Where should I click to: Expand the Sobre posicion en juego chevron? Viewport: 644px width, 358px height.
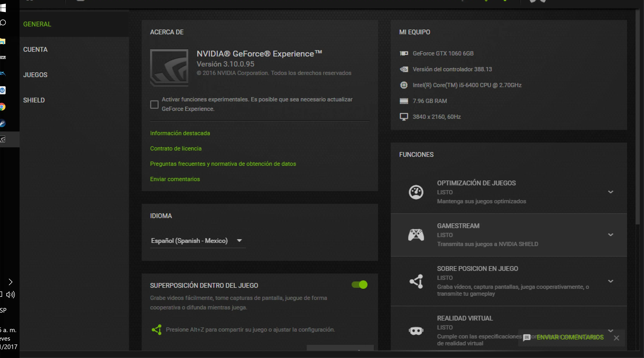(611, 281)
